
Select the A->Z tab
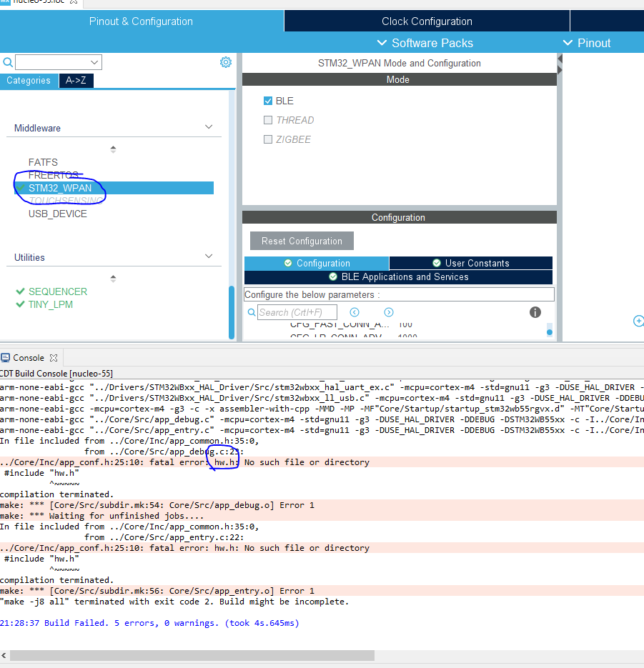[76, 81]
